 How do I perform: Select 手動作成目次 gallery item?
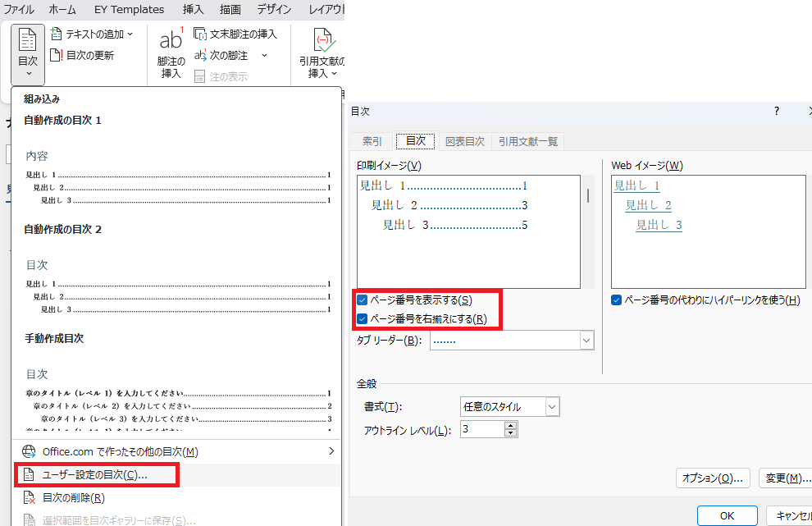point(176,380)
